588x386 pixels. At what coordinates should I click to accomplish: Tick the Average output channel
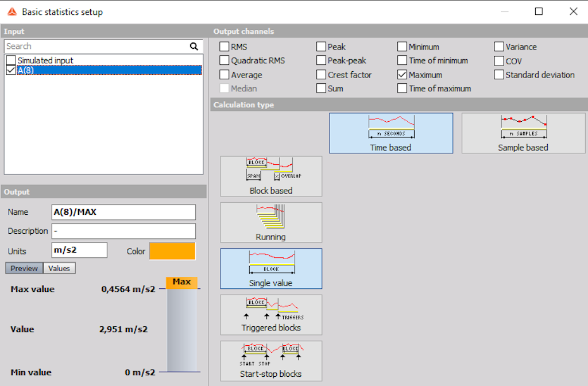tap(225, 75)
